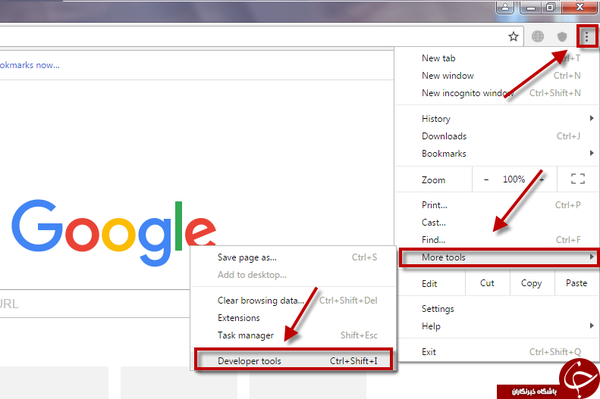Click the three-dot Chrome menu icon
The width and height of the screenshot is (600, 399).
(x=587, y=37)
